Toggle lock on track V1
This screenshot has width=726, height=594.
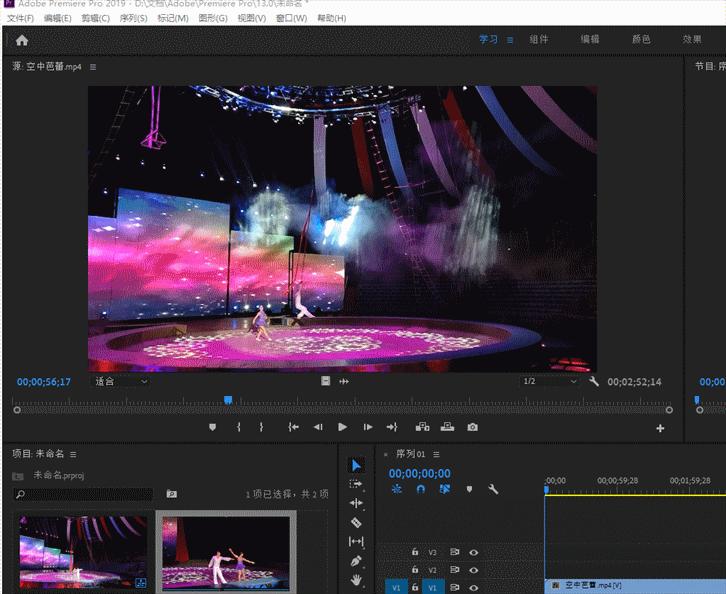point(415,587)
